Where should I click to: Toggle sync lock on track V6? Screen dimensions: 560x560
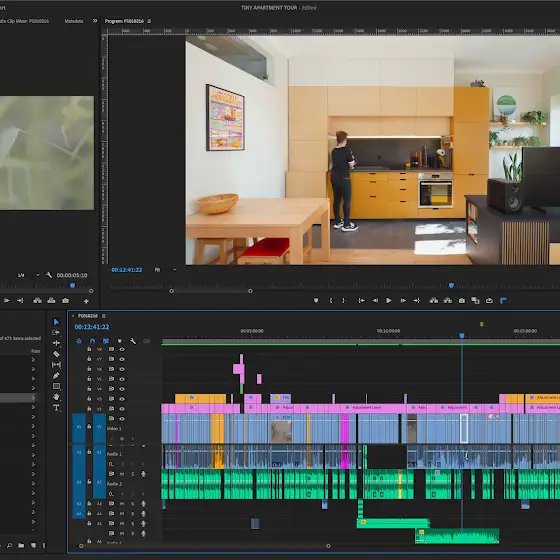111,369
